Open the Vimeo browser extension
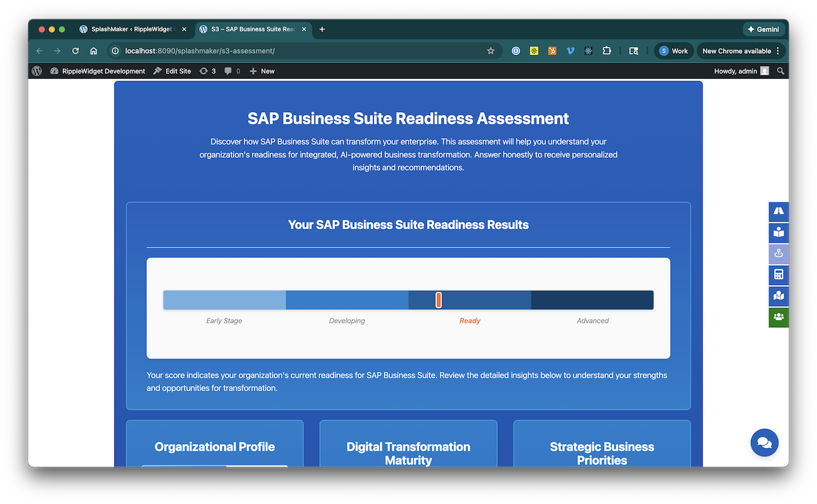Viewport: 817px width, 504px height. pos(570,51)
